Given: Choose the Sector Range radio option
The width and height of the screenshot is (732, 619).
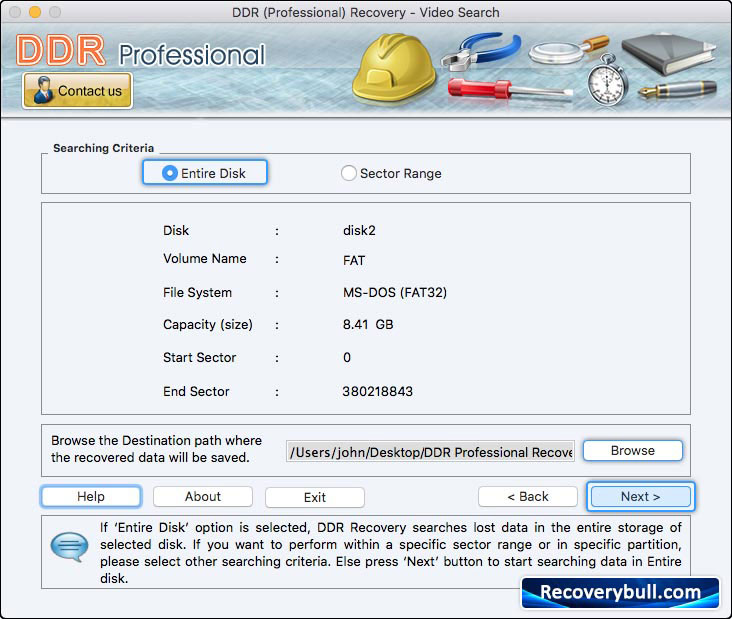Looking at the screenshot, I should [x=391, y=173].
